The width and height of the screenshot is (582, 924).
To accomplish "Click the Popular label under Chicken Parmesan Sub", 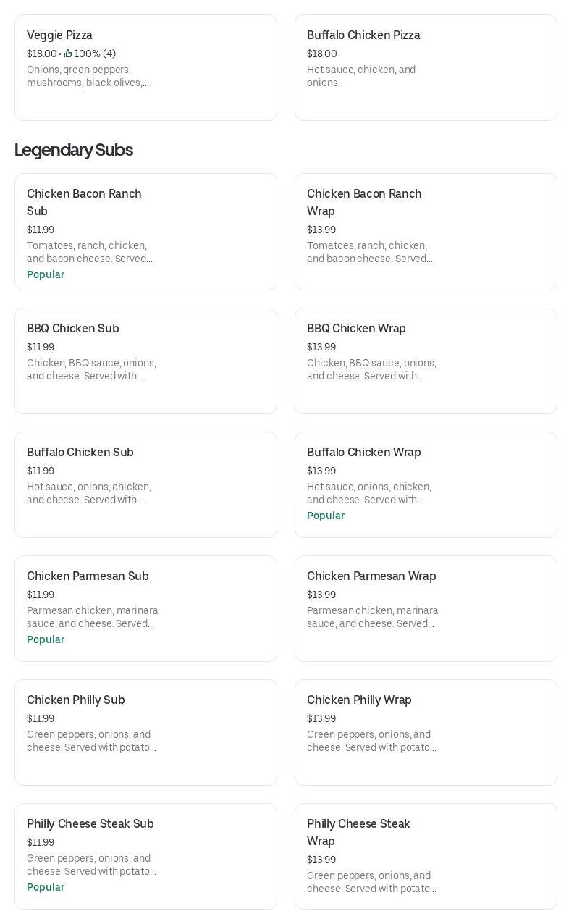I will pos(46,639).
